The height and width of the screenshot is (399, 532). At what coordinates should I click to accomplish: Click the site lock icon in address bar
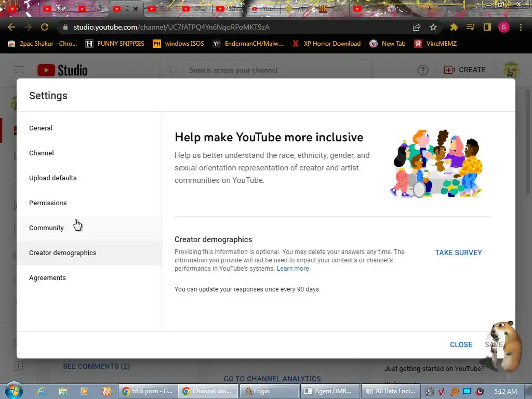[65, 27]
